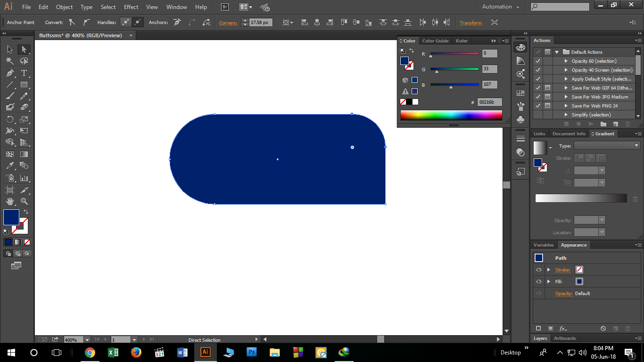Viewport: 644px width, 362px height.
Task: Switch to the Artboards tab
Action: point(565,338)
